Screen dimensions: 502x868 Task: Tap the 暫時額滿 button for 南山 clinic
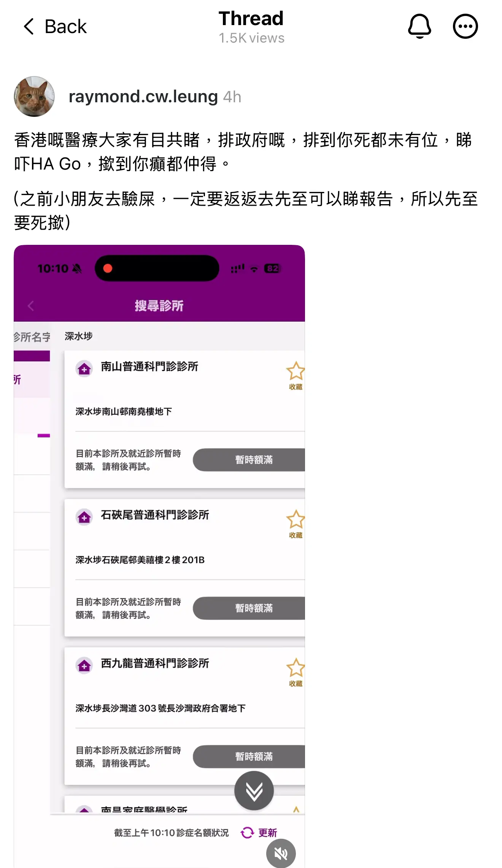point(249,460)
